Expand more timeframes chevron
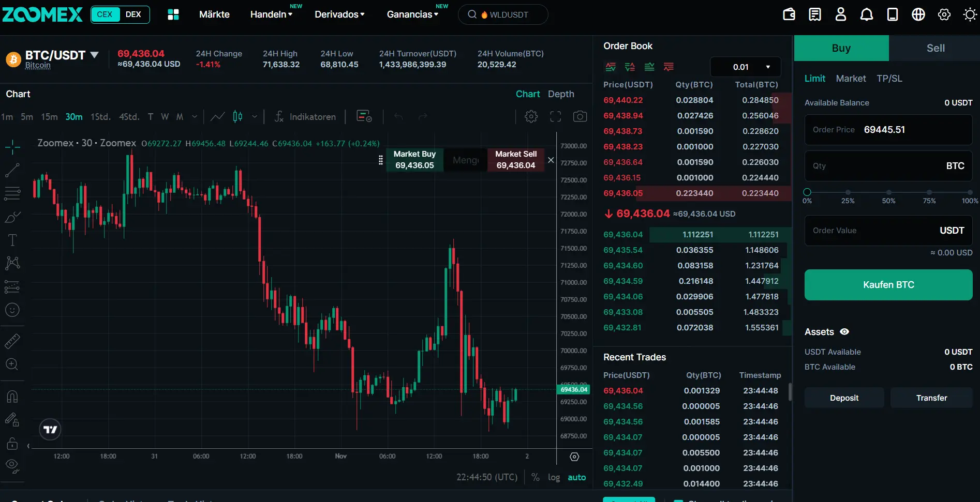The image size is (980, 502). [195, 117]
